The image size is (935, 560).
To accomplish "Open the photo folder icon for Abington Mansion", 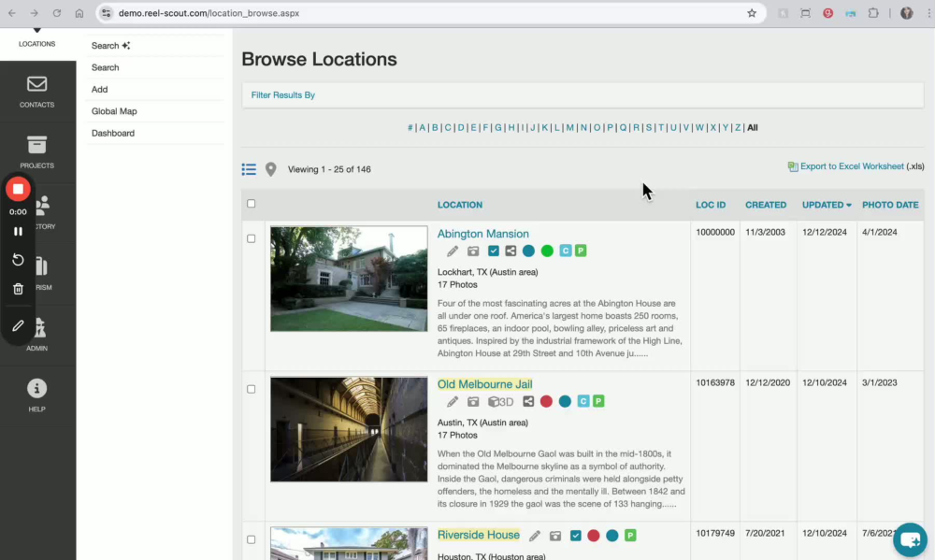I will [x=473, y=251].
